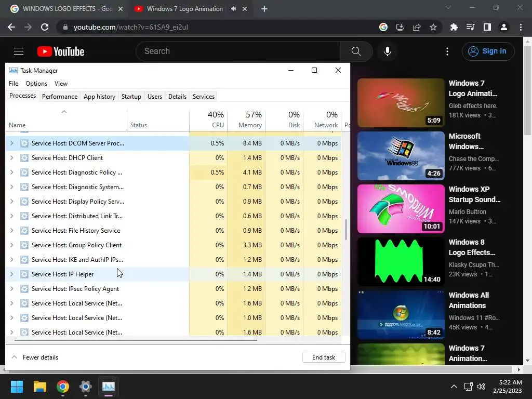This screenshot has height=399, width=532.
Task: Click the Chrome address bar URL
Action: tap(130, 27)
